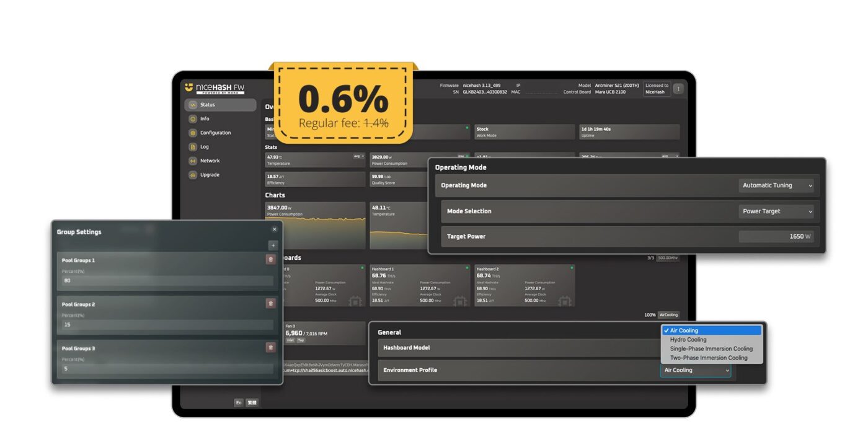Screen dimensions: 868x434
Task: Click the firmware version nicehash 3.13_499
Action: pos(482,86)
